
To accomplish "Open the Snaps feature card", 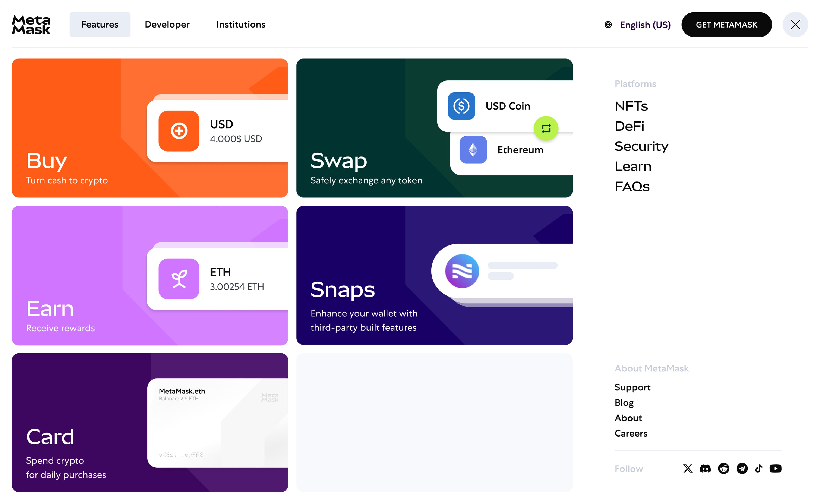I will pyautogui.click(x=434, y=275).
